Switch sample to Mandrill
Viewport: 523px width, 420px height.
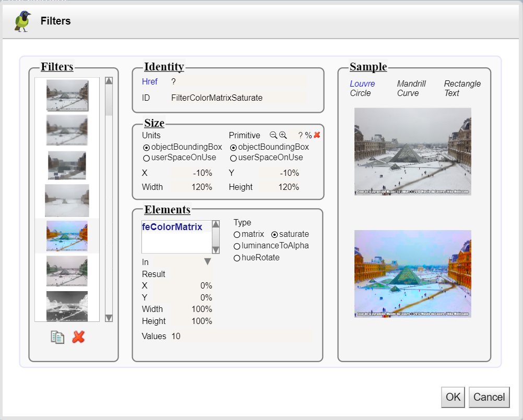pyautogui.click(x=411, y=83)
